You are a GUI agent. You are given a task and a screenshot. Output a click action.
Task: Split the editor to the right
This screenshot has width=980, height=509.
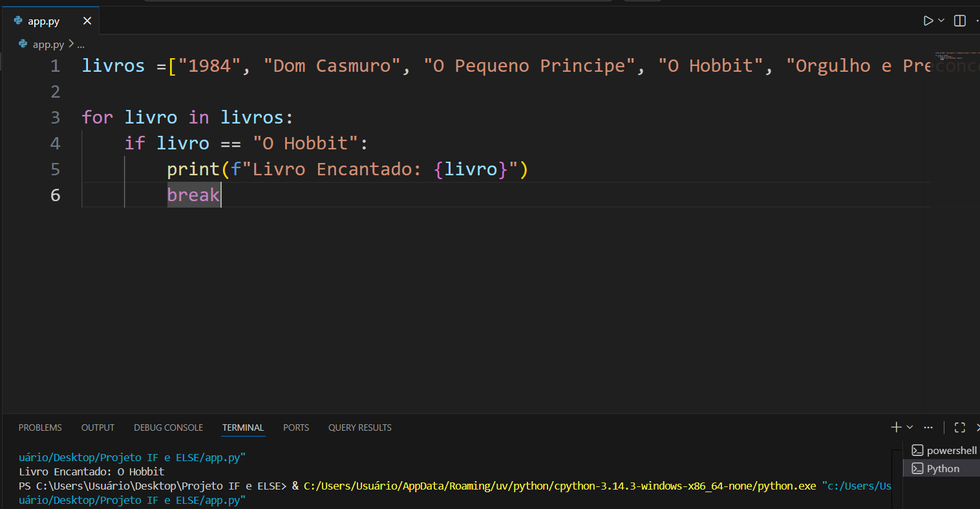(960, 21)
